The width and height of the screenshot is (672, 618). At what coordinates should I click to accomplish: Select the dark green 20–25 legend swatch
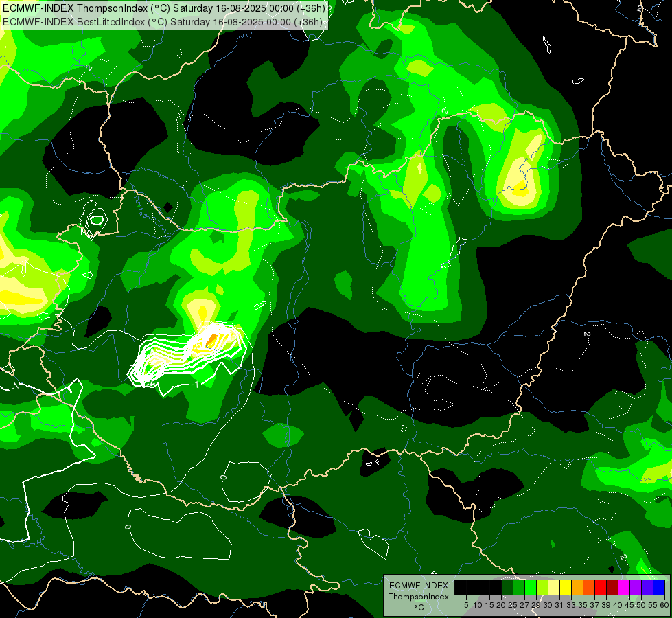point(507,587)
